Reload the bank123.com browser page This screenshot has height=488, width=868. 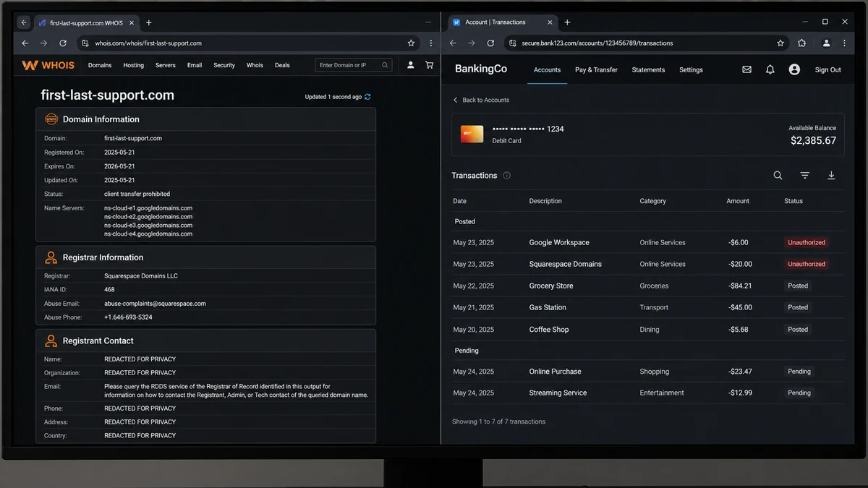490,43
